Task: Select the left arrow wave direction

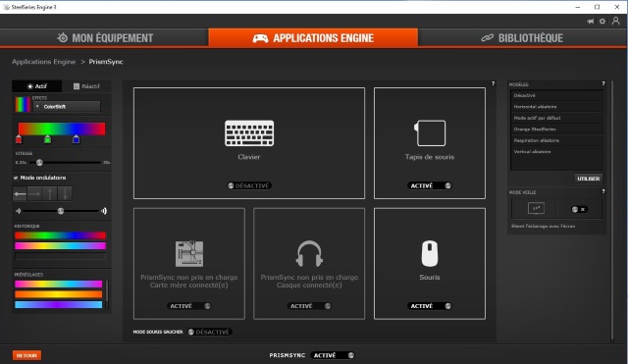Action: pos(20,194)
